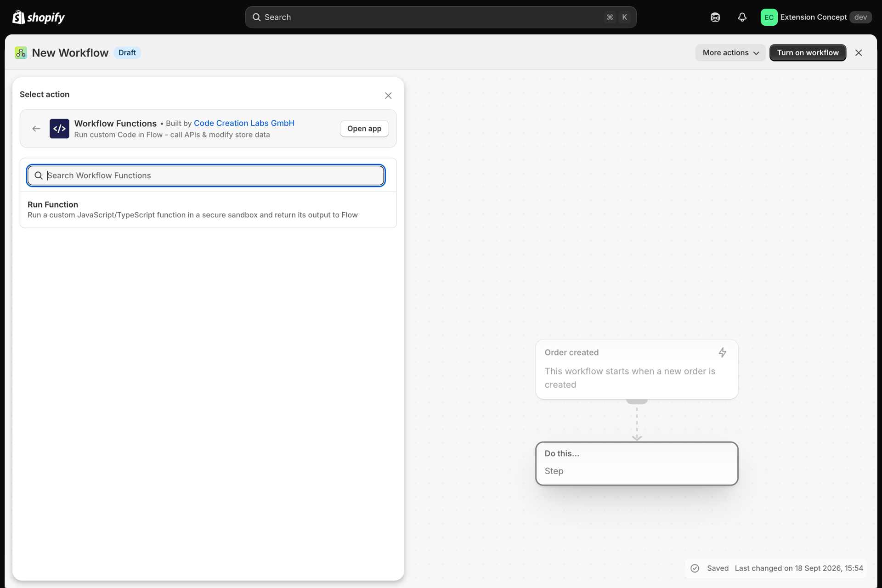
Task: Go back with the left arrow
Action: tap(36, 129)
